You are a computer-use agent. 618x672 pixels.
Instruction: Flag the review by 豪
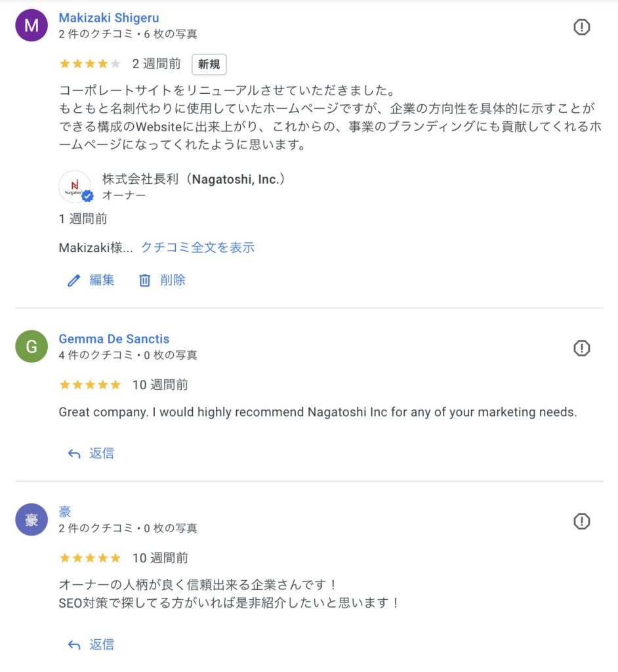(x=581, y=521)
